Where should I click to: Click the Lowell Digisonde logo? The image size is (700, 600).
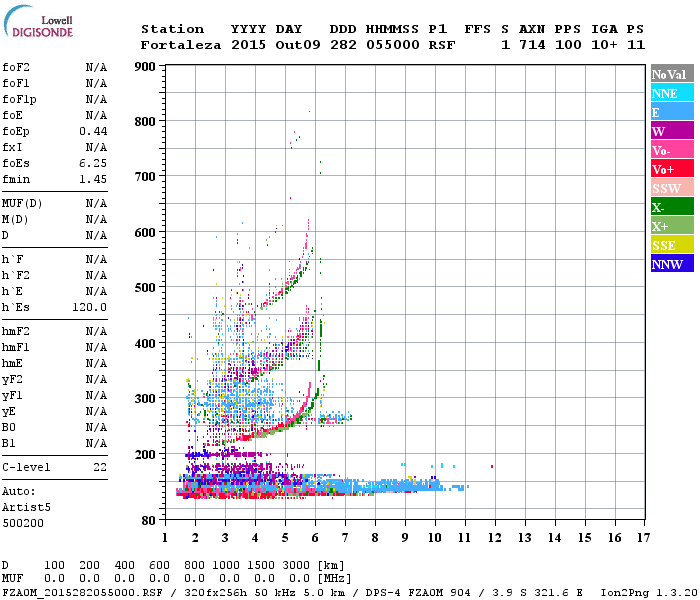[38, 21]
